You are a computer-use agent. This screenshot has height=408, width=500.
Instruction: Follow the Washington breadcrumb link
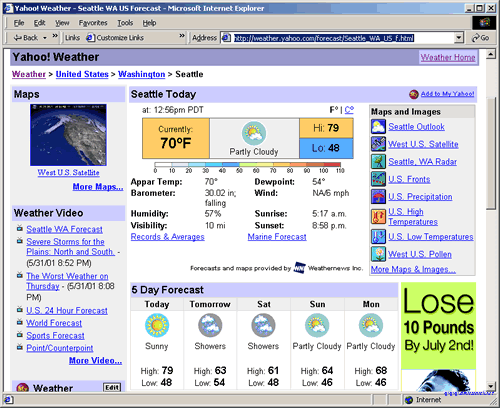pyautogui.click(x=142, y=74)
